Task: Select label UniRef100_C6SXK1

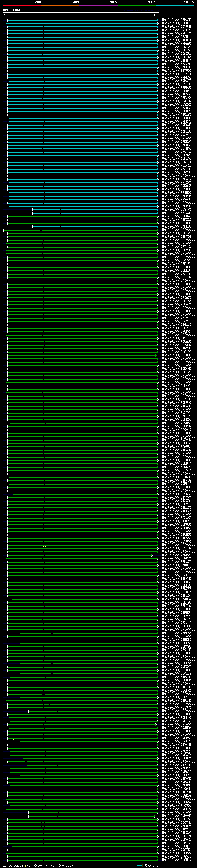Action: [176, 104]
